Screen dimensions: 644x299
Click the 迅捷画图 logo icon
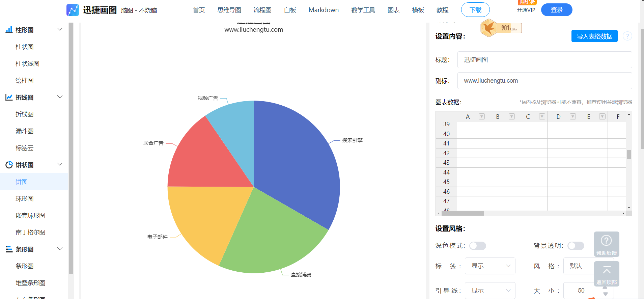(73, 10)
